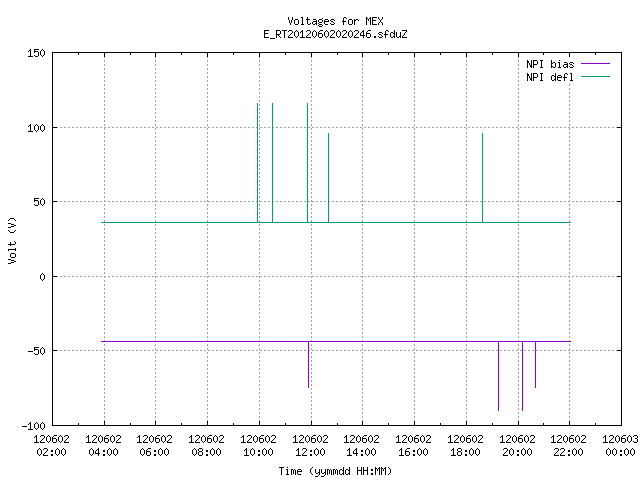Click the shorter green spike near 12:40
Screen dimensions: 640x480
coord(328,178)
